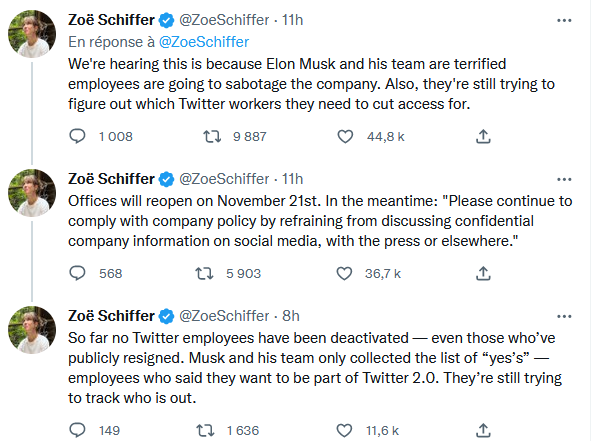The height and width of the screenshot is (441, 605).
Task: Share the first tweet about sabotage
Action: tap(483, 136)
